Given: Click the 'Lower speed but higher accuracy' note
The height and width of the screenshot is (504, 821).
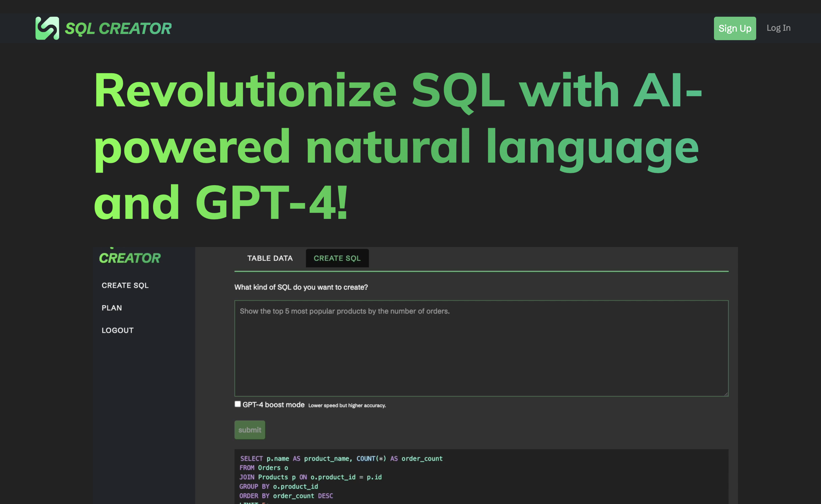Looking at the screenshot, I should 347,405.
